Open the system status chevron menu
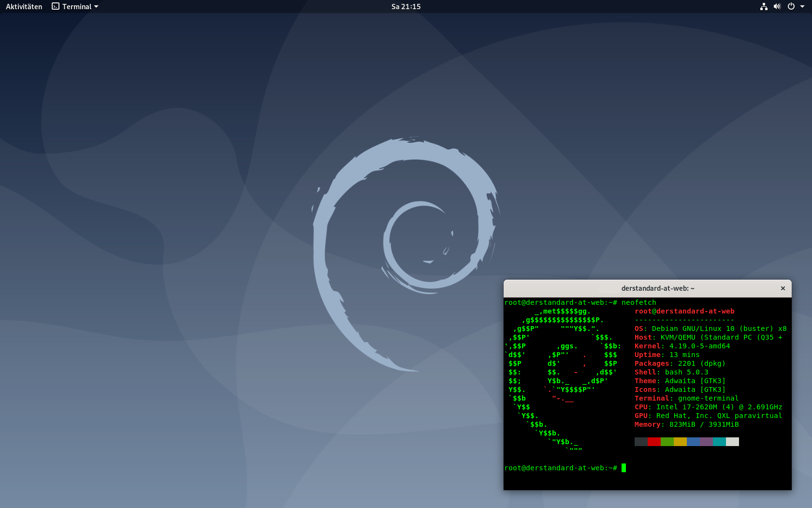 click(x=801, y=6)
